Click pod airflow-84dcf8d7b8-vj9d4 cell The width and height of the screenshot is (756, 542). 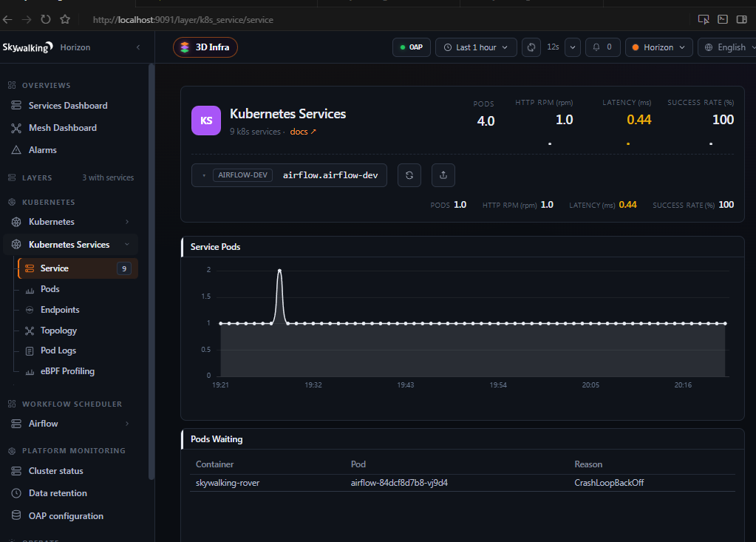coord(399,483)
